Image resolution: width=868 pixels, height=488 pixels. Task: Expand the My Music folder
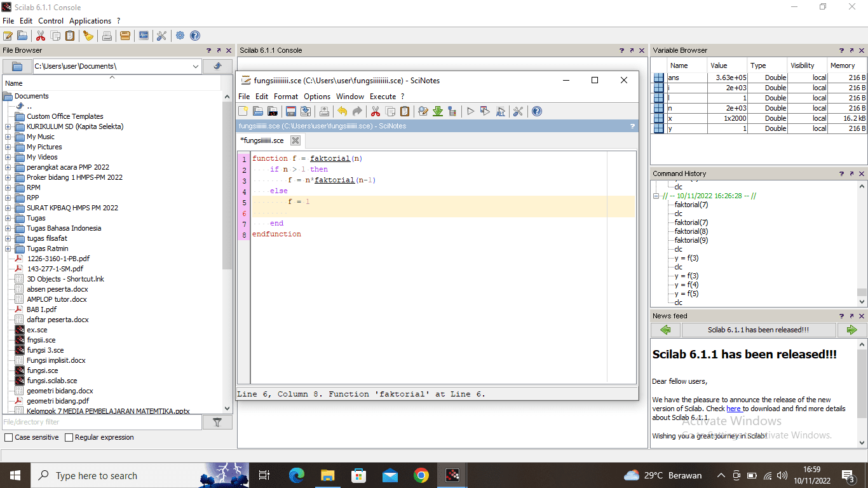[x=8, y=137]
